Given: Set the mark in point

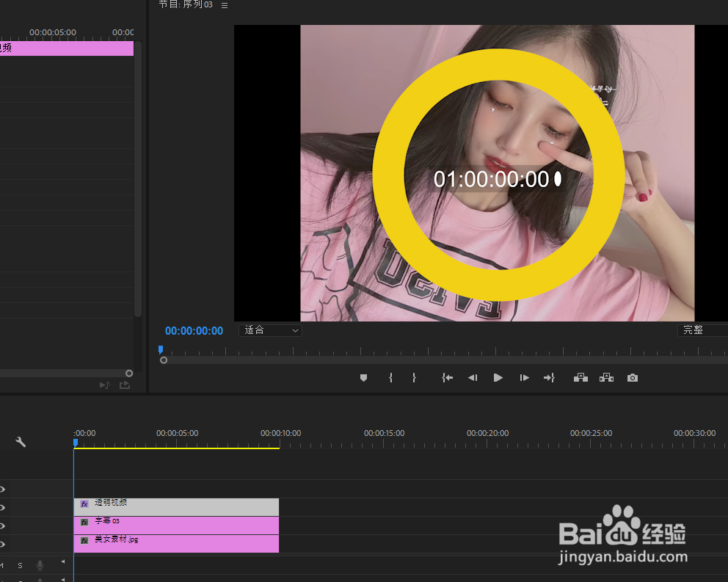Looking at the screenshot, I should pos(391,378).
